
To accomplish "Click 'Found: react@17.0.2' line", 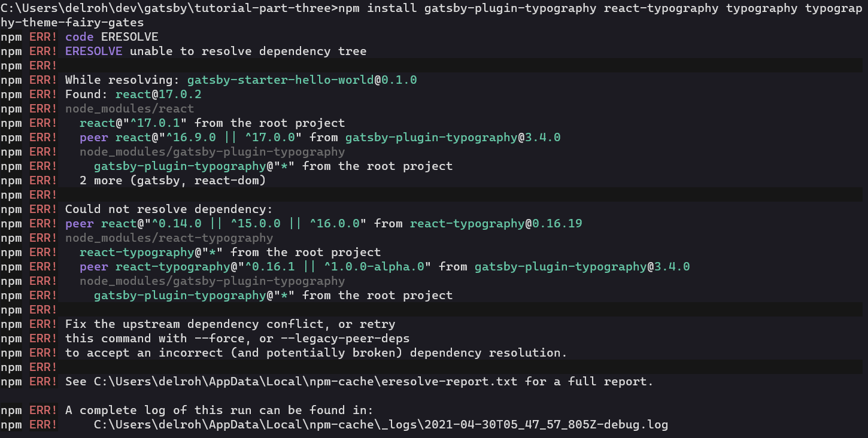I will (x=133, y=95).
